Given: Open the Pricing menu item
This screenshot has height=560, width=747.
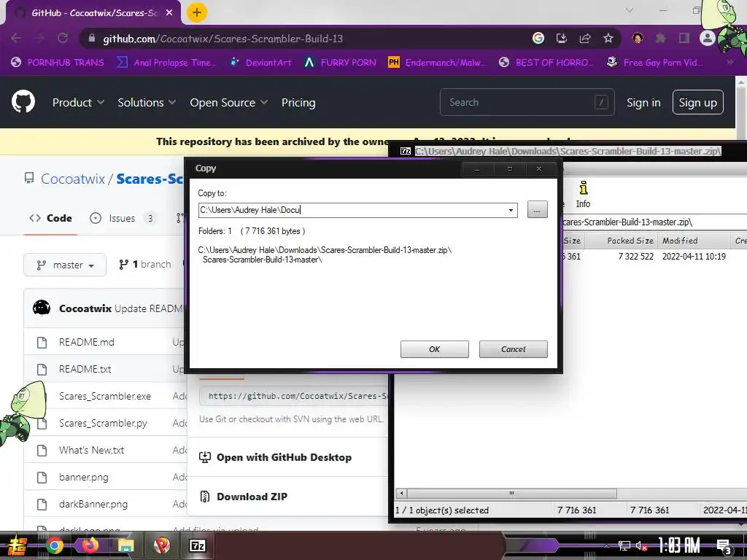Looking at the screenshot, I should tap(298, 102).
